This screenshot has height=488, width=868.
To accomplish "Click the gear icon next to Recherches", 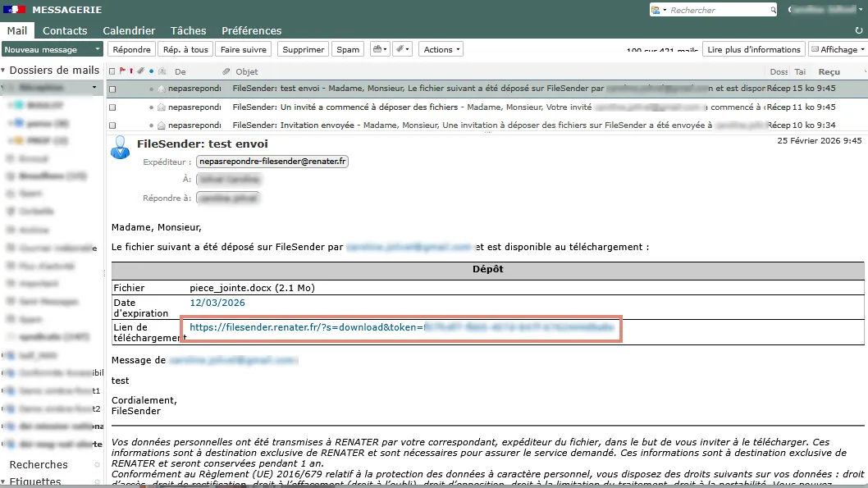I will [x=98, y=465].
